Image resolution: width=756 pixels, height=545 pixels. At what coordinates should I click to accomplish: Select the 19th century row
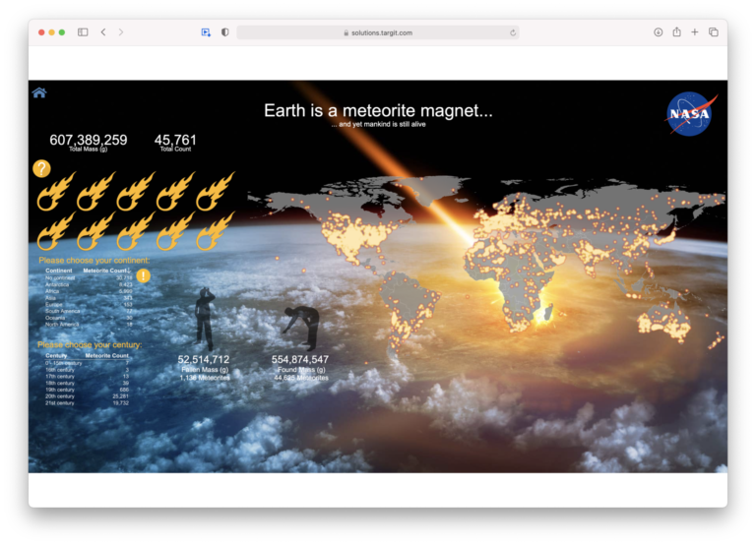click(88, 390)
